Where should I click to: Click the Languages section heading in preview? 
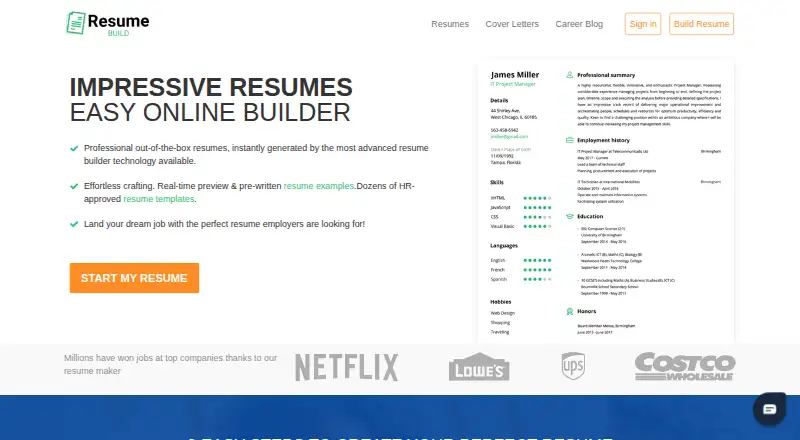coord(504,246)
